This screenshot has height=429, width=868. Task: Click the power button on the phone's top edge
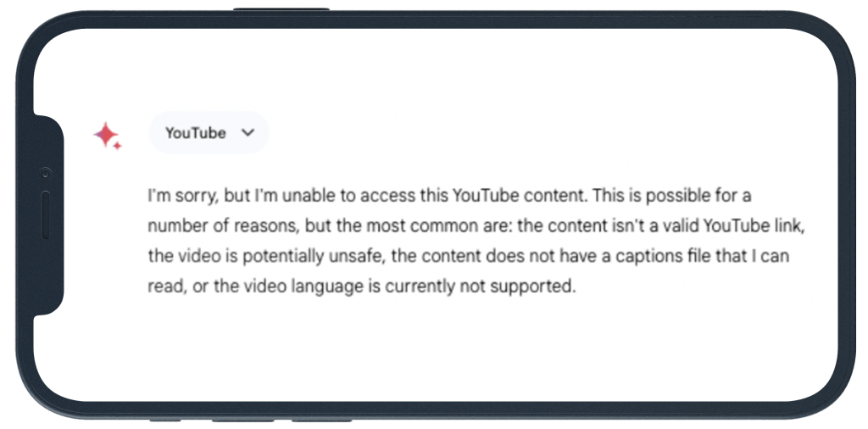[281, 8]
